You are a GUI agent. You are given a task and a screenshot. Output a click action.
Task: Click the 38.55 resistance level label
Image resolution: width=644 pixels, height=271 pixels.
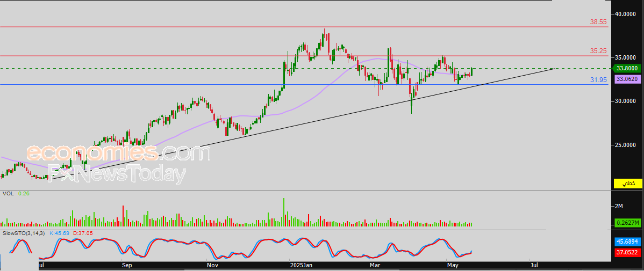coord(598,22)
